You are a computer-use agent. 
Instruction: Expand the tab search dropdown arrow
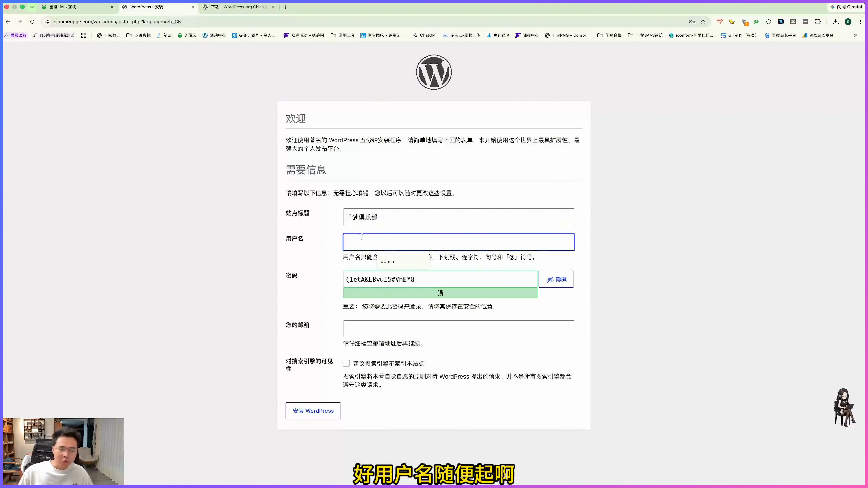point(32,7)
